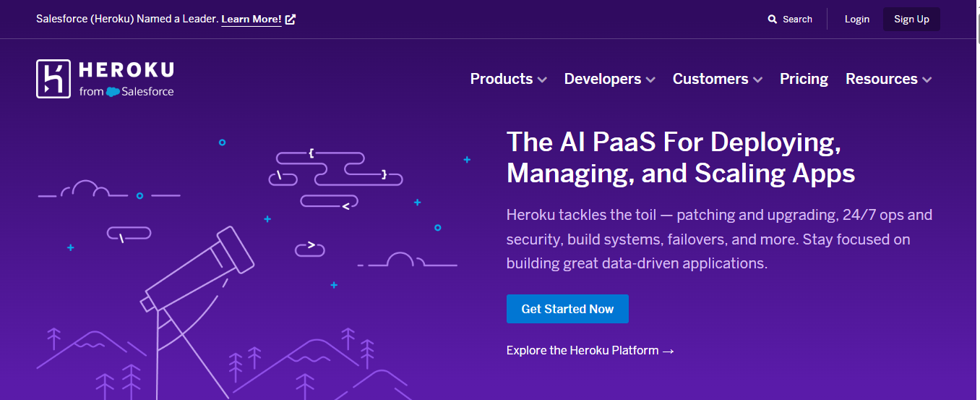Click the magnifying glass search icon
980x400 pixels.
pos(773,20)
